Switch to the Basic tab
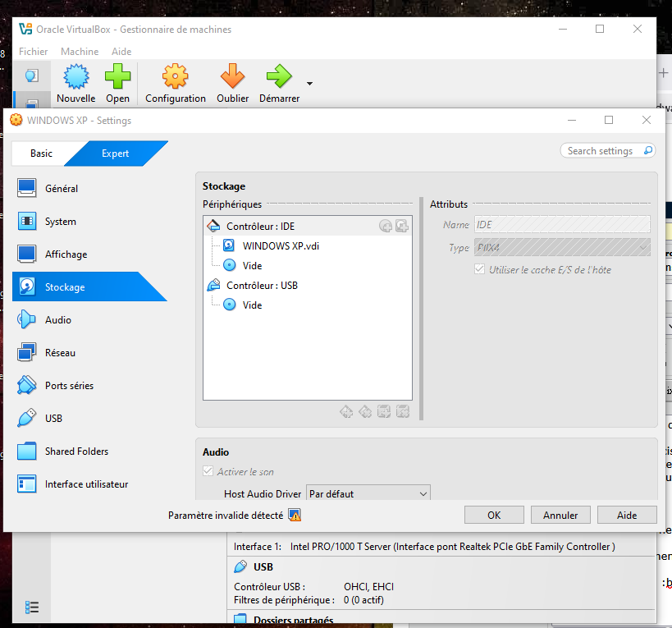 click(x=41, y=154)
